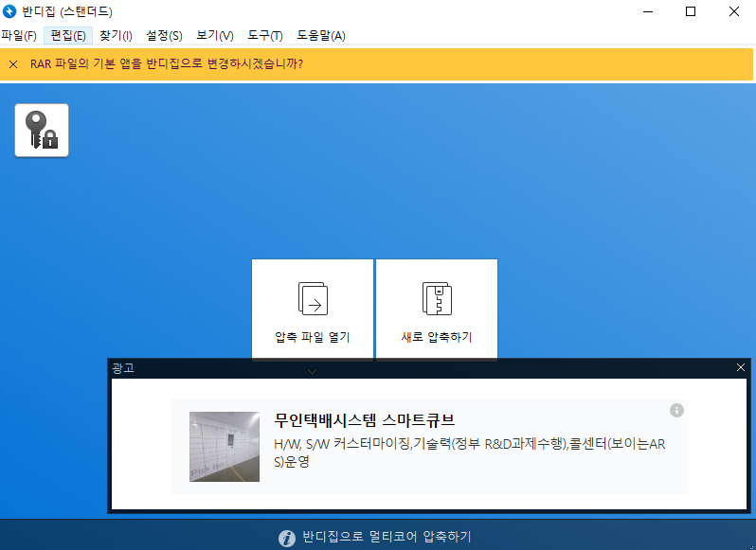Close the 광고 ad panel
The height and width of the screenshot is (550, 756).
pos(741,367)
